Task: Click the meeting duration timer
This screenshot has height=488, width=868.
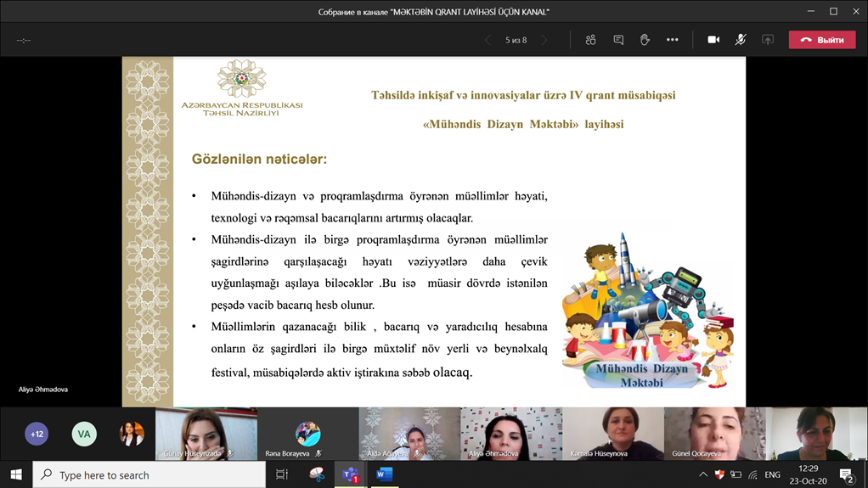Action: (23, 40)
